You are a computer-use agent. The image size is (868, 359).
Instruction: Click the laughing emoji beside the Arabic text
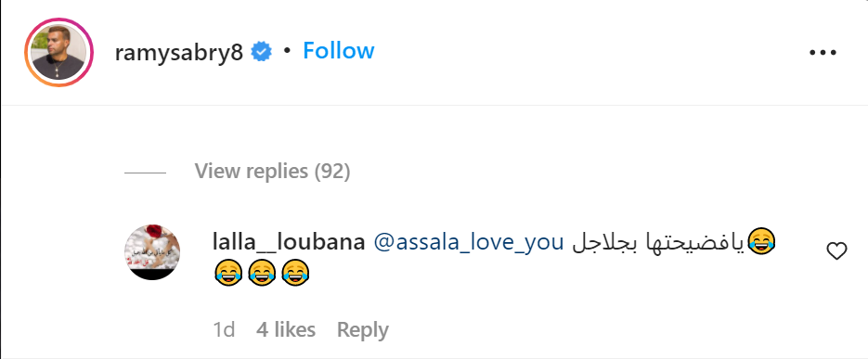pos(761,242)
